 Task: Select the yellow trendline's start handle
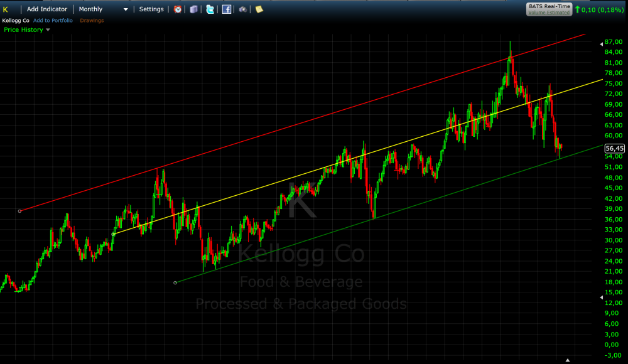(114, 234)
